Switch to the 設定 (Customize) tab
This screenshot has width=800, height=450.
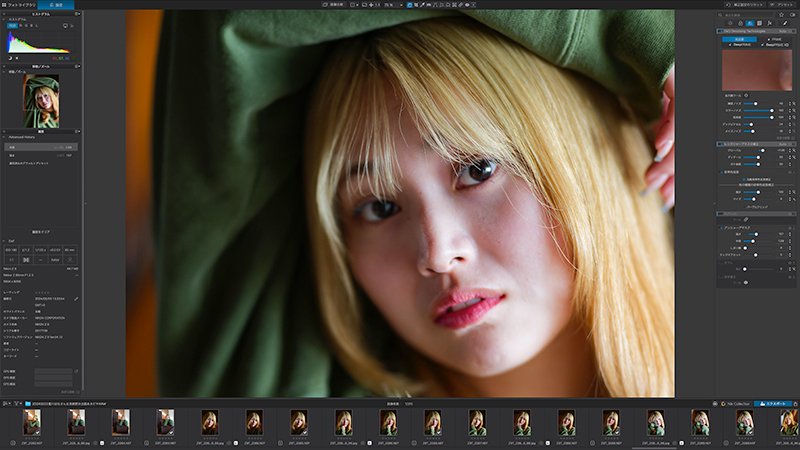pos(56,5)
